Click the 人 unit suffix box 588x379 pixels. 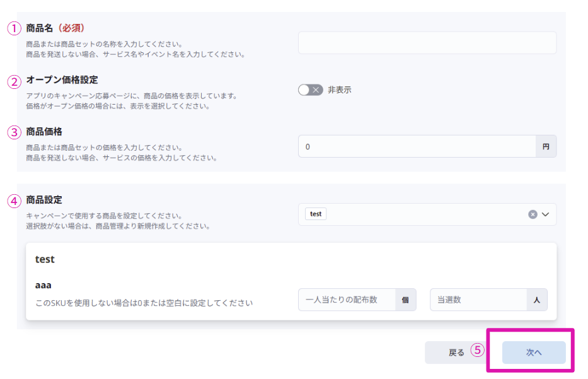pyautogui.click(x=537, y=300)
